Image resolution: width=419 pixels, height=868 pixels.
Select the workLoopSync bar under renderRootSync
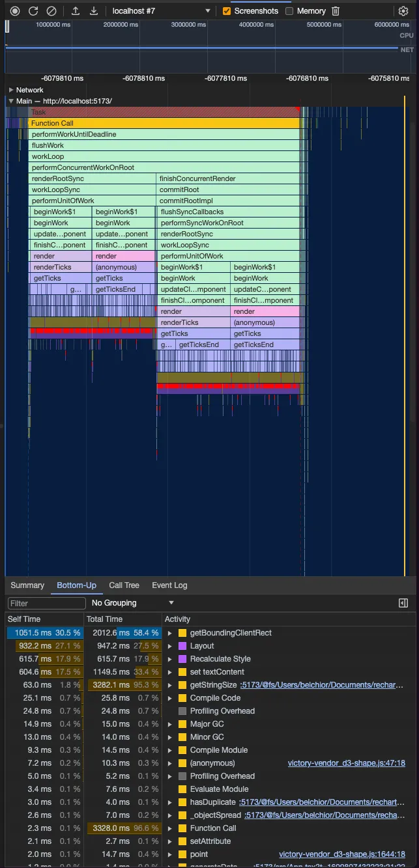93,189
